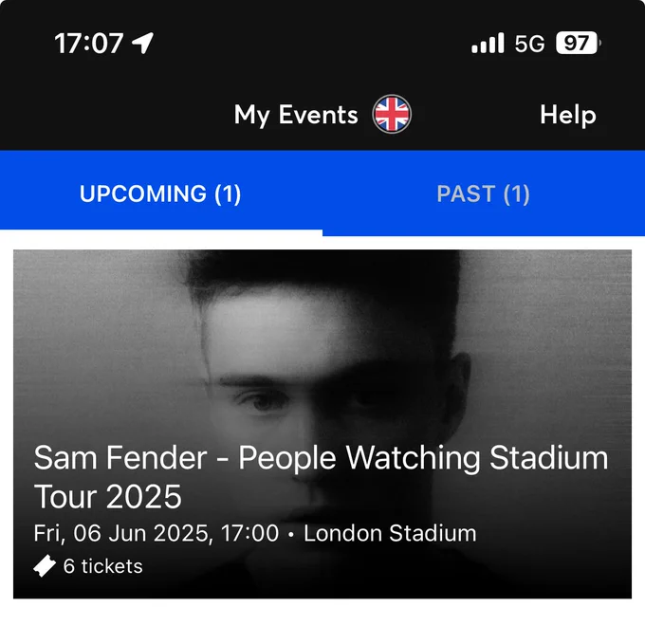This screenshot has width=645, height=644.
Task: Open the Help link
Action: 568,115
